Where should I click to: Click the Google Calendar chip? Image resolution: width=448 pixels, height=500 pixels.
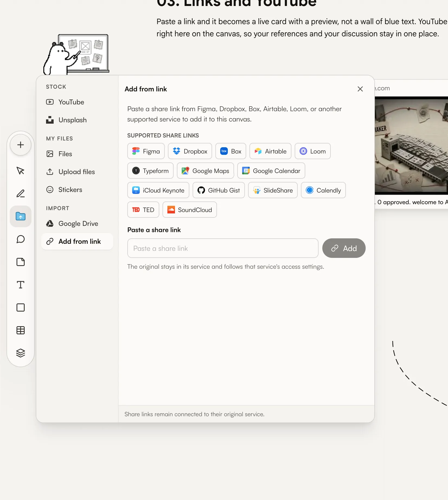271,171
